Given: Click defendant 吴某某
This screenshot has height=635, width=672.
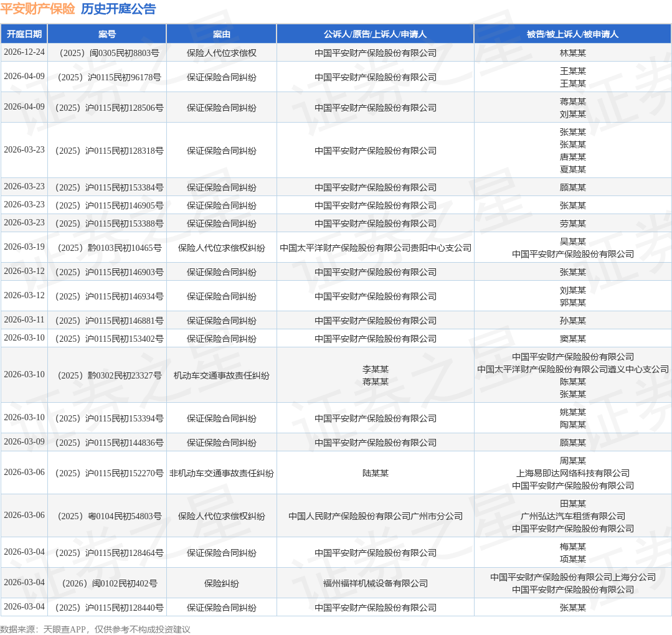Looking at the screenshot, I should (x=572, y=241).
